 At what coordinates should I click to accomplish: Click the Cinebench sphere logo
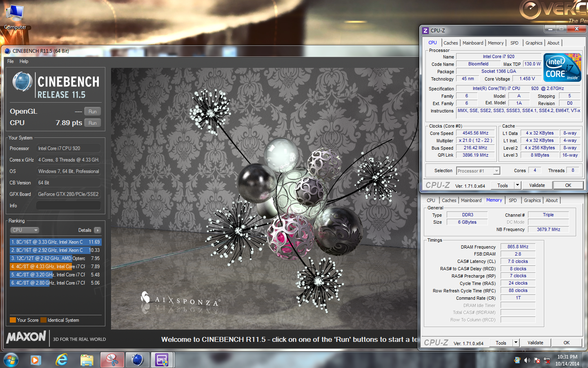[22, 81]
